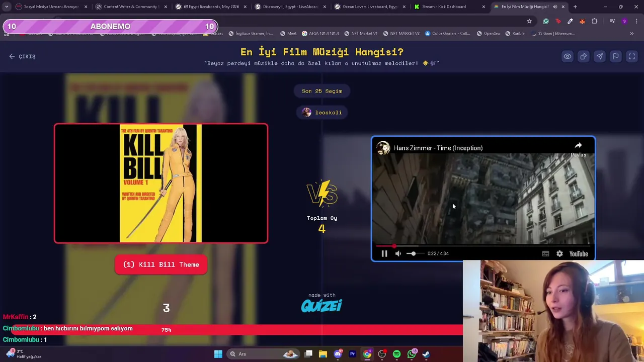
Task: Click the back arrow next to ÇIKIŞ
Action: [x=12, y=56]
